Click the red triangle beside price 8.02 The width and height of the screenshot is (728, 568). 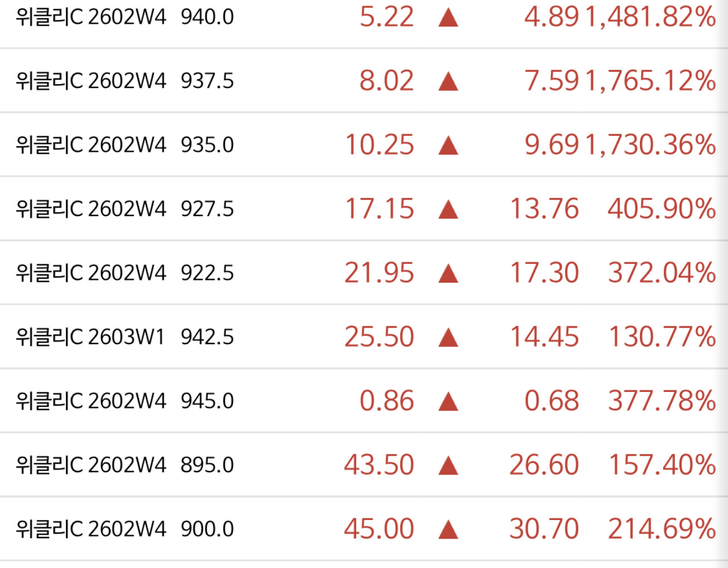point(448,82)
